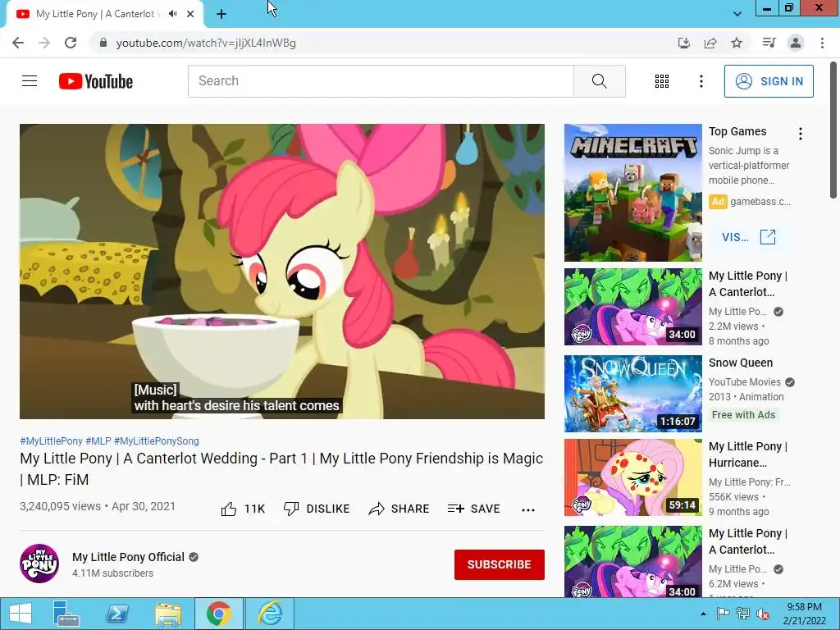The width and height of the screenshot is (840, 630).
Task: Open the media control icon in toolbar
Action: click(769, 43)
